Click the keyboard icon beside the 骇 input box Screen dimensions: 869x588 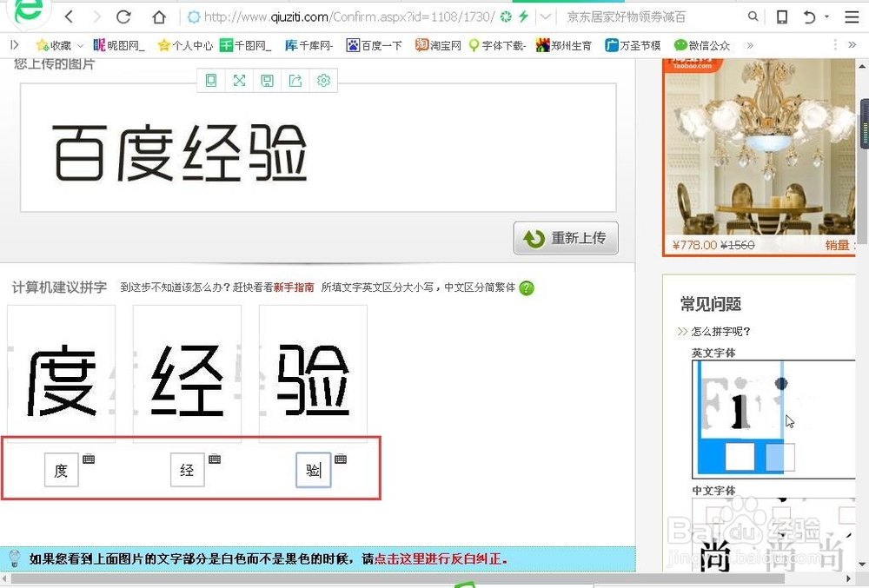pyautogui.click(x=340, y=459)
